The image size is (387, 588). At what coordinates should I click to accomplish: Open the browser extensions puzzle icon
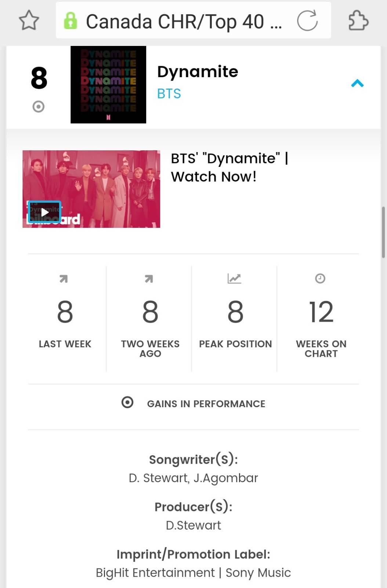358,20
